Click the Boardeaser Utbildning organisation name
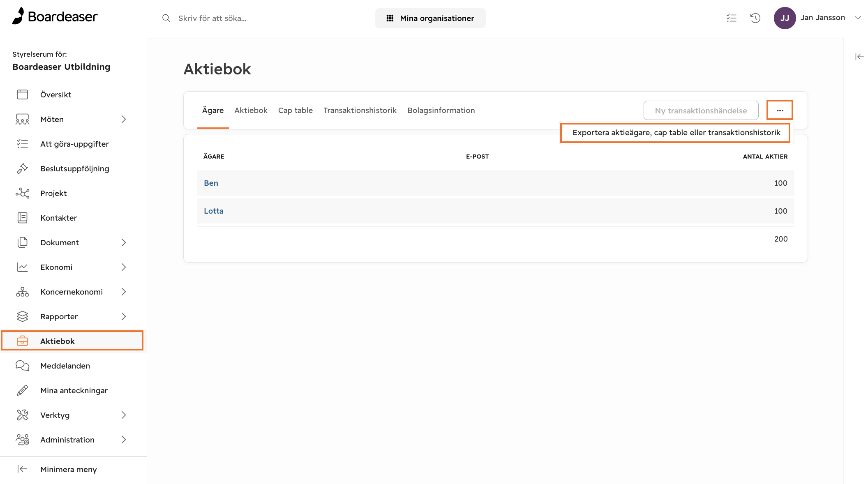Image resolution: width=868 pixels, height=484 pixels. click(61, 67)
